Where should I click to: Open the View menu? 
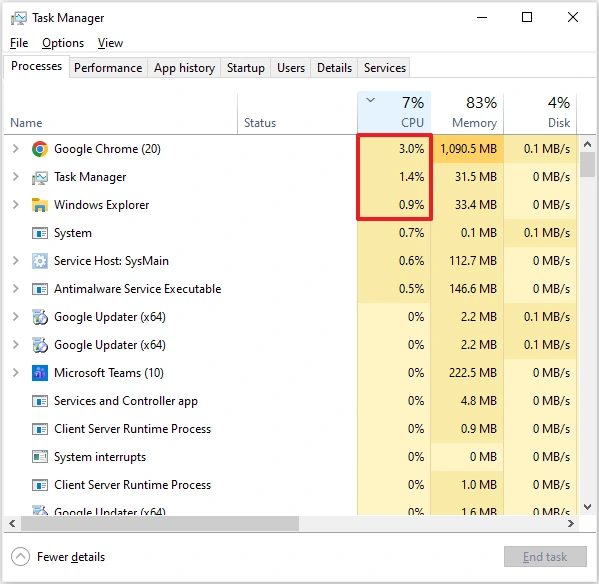pos(110,43)
